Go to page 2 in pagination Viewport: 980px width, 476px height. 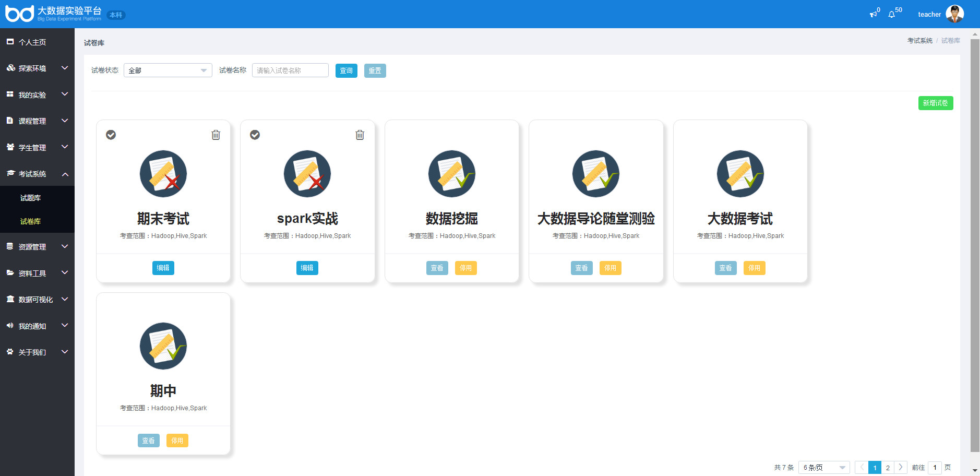[888, 468]
